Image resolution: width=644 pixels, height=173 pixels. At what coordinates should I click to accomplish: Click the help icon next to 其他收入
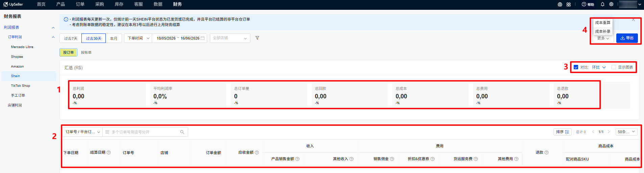pyautogui.click(x=351, y=159)
